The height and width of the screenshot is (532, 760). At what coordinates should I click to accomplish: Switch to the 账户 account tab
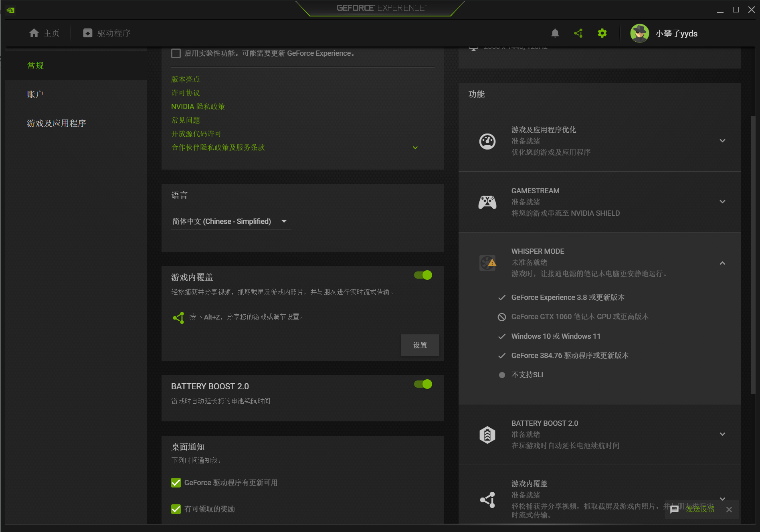35,93
